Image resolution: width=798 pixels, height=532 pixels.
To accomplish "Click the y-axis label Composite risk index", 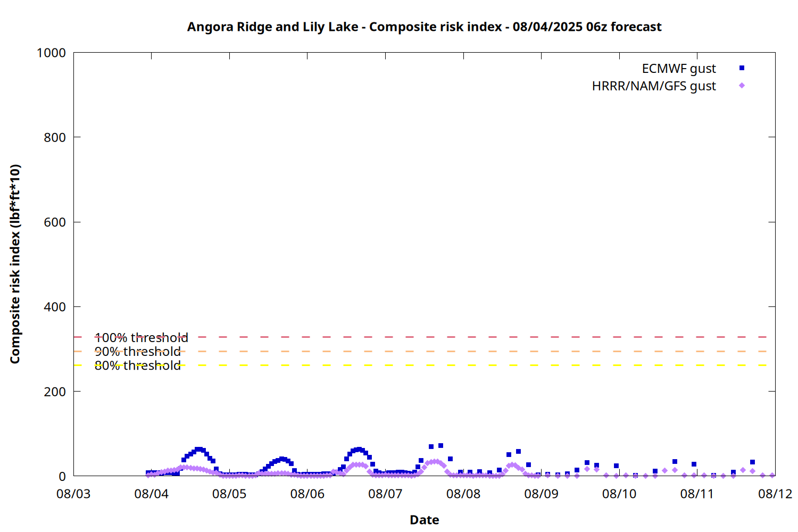I will pos(15,264).
